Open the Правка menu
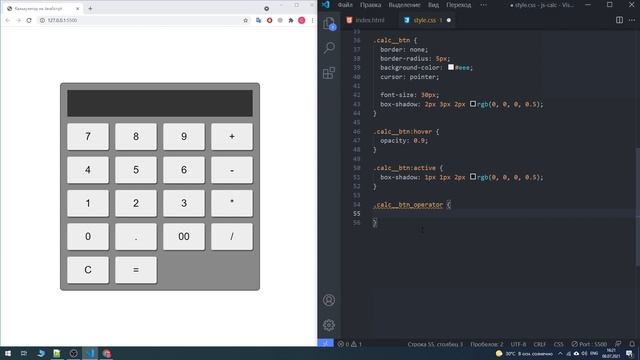640x360 pixels. tap(370, 5)
